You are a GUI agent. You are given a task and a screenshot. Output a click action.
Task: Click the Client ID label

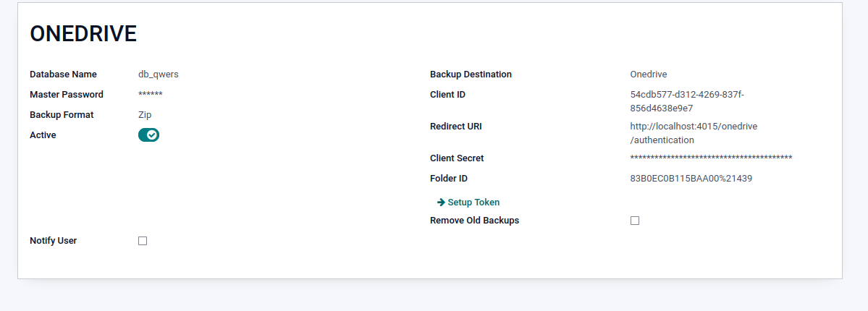coord(448,95)
